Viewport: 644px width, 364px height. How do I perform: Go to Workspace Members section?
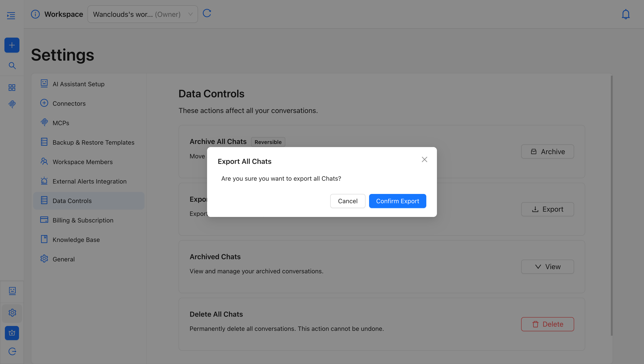(82, 162)
